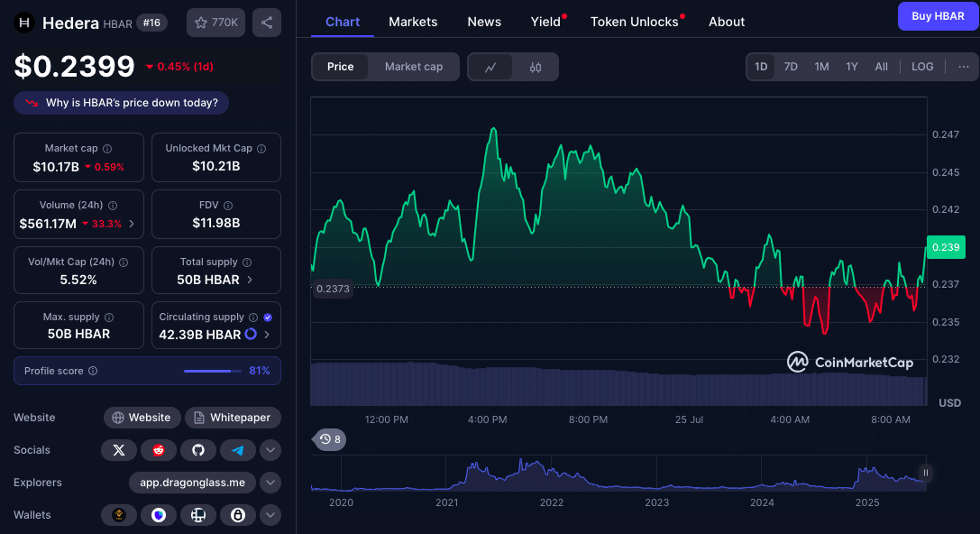Click the Profile score progress bar
The width and height of the screenshot is (980, 534).
click(x=213, y=371)
